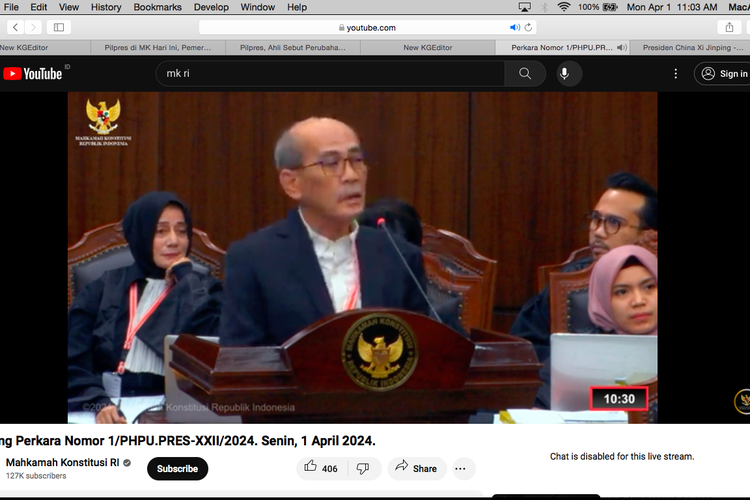The image size is (750, 500).
Task: Mute audio via address bar speaker icon
Action: (515, 27)
